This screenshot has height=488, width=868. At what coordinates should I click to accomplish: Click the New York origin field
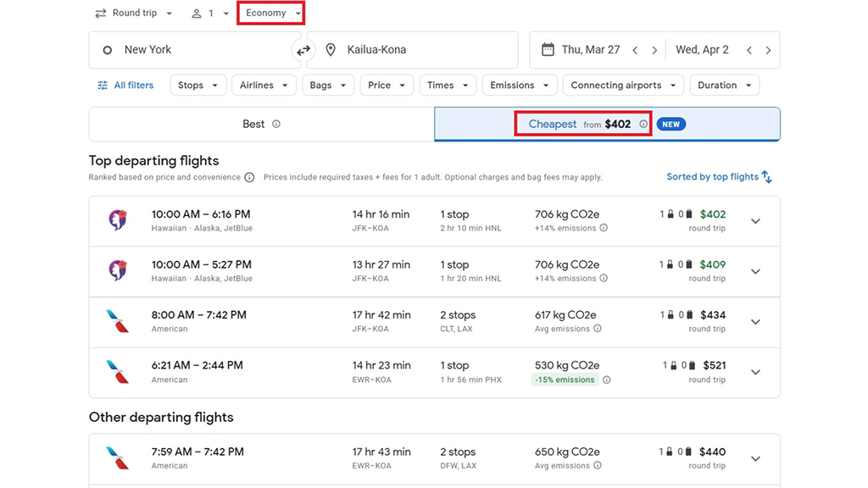194,50
